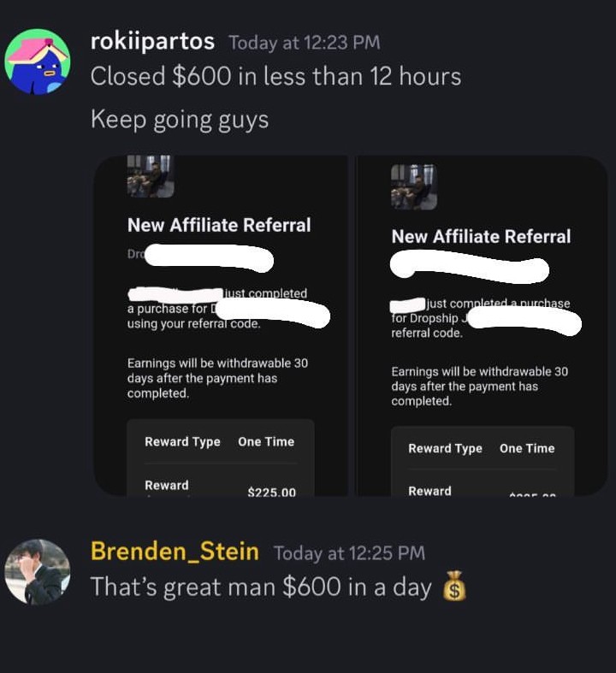The height and width of the screenshot is (673, 616).
Task: Open Brenden_Stein profile avatar photo
Action: click(38, 572)
